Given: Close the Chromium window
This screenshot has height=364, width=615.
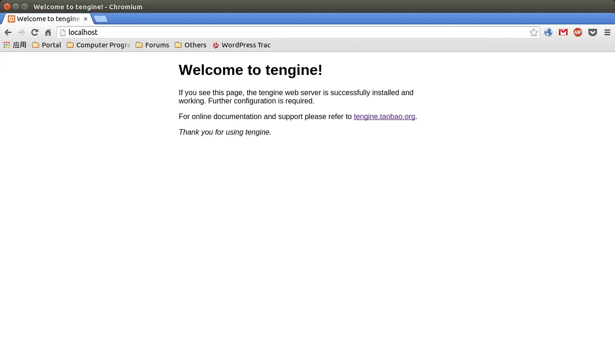Looking at the screenshot, I should click(x=7, y=6).
